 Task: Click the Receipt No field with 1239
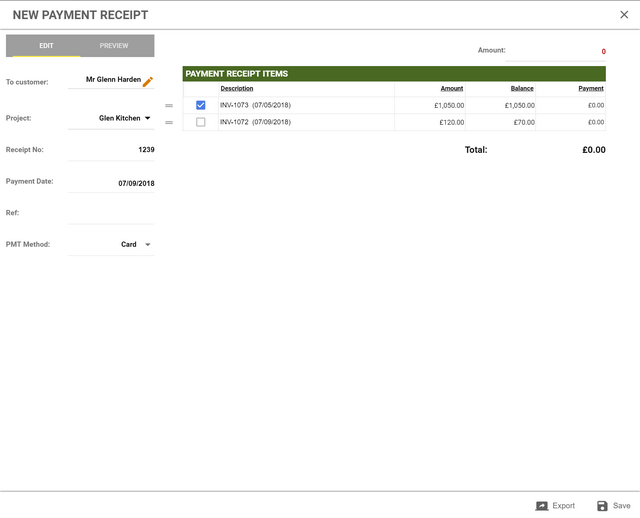tap(111, 150)
